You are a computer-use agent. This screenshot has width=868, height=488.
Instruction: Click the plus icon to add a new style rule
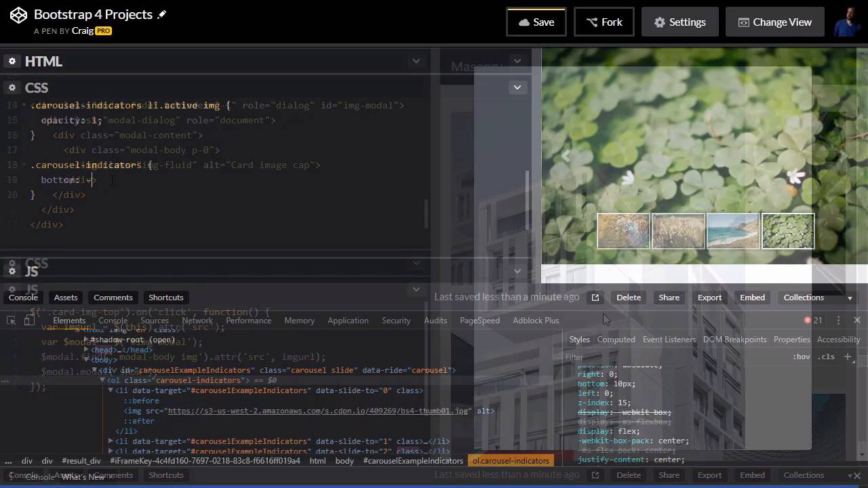coord(848,357)
